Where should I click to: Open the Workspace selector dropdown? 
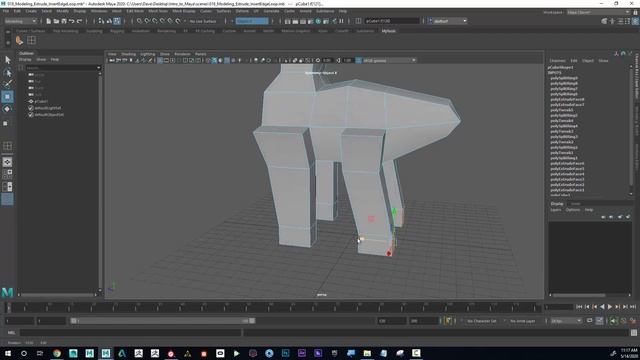pos(599,12)
